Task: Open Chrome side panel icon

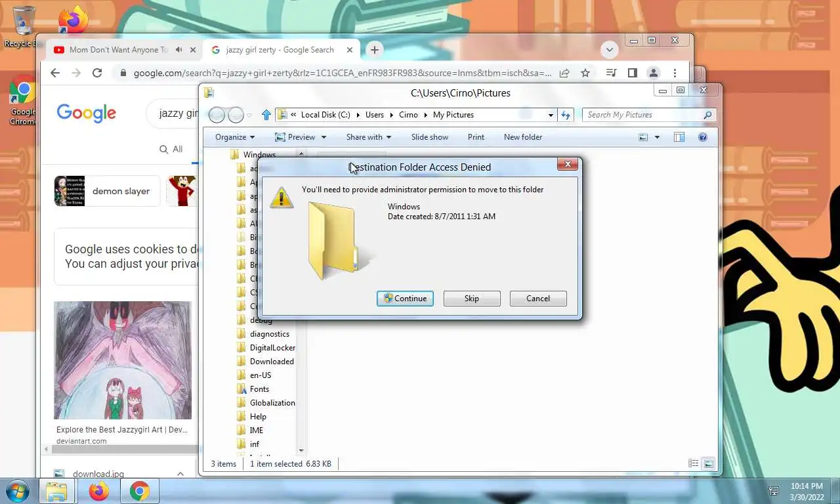Action: (633, 73)
